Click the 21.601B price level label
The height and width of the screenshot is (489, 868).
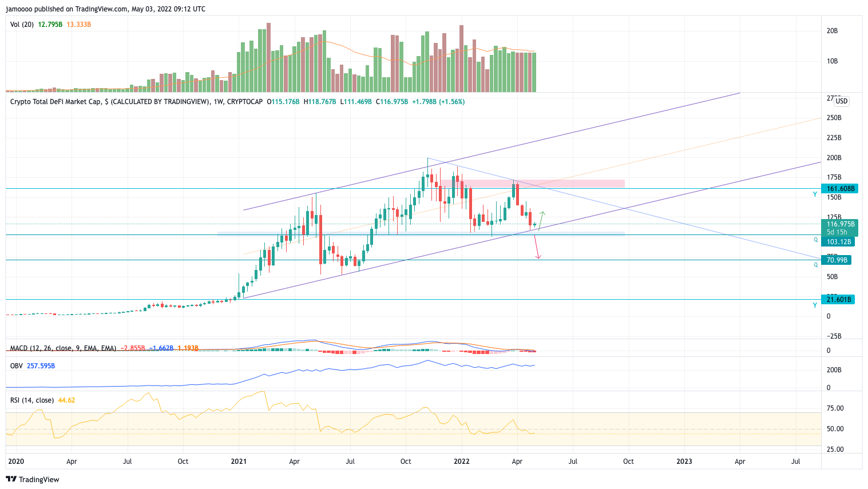tap(838, 300)
